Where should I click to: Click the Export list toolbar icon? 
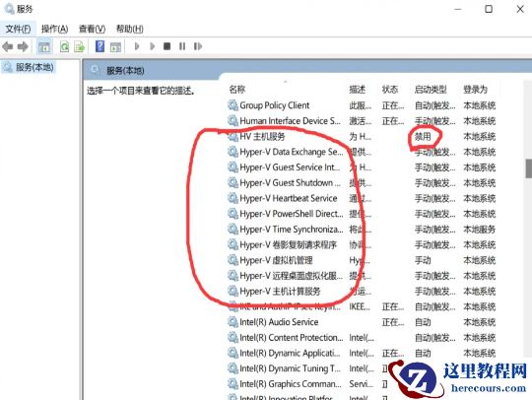point(80,46)
